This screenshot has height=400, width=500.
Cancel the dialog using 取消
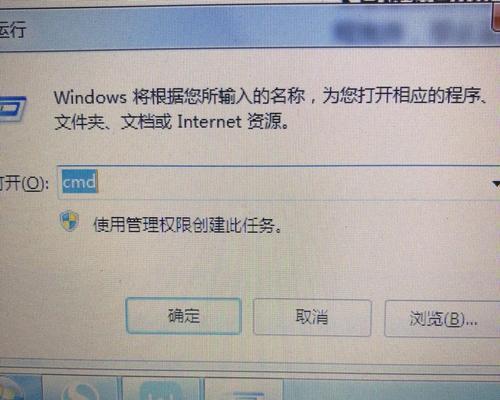pos(312,317)
